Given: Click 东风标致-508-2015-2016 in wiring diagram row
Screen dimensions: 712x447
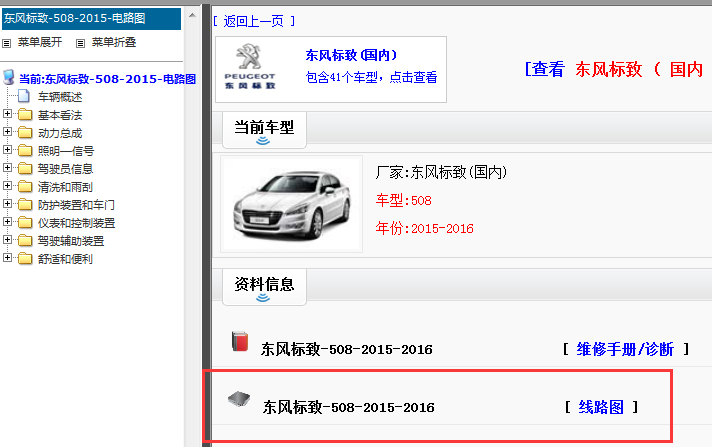Looking at the screenshot, I should pos(349,407).
